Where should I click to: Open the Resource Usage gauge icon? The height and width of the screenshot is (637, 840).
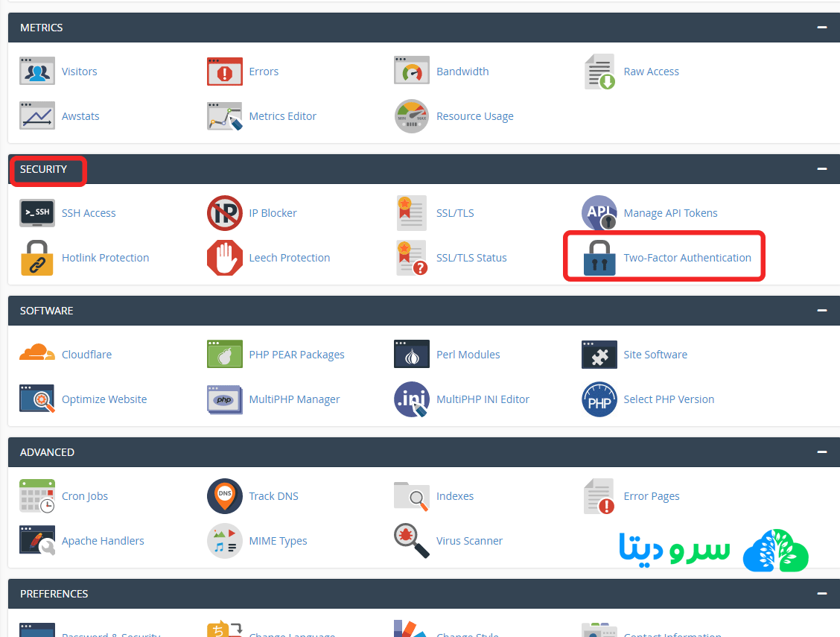412,116
